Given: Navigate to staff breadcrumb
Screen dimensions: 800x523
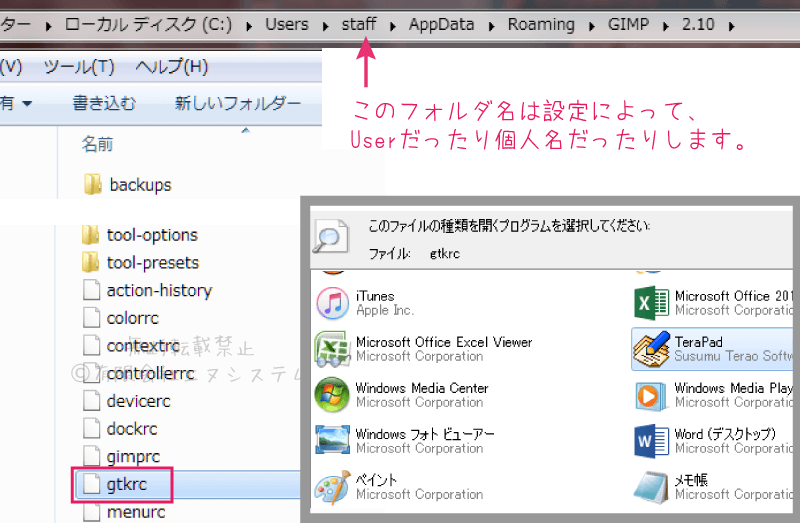Looking at the screenshot, I should (x=359, y=24).
